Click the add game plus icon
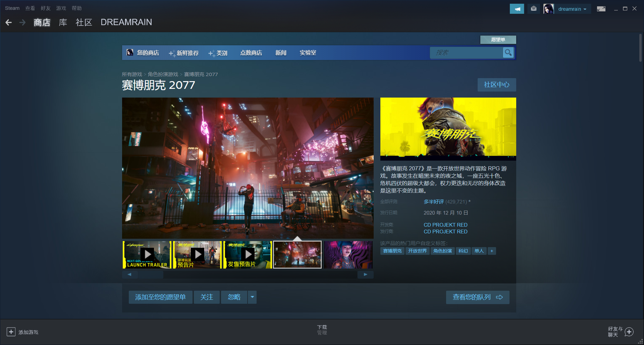This screenshot has height=345, width=644. click(x=11, y=332)
